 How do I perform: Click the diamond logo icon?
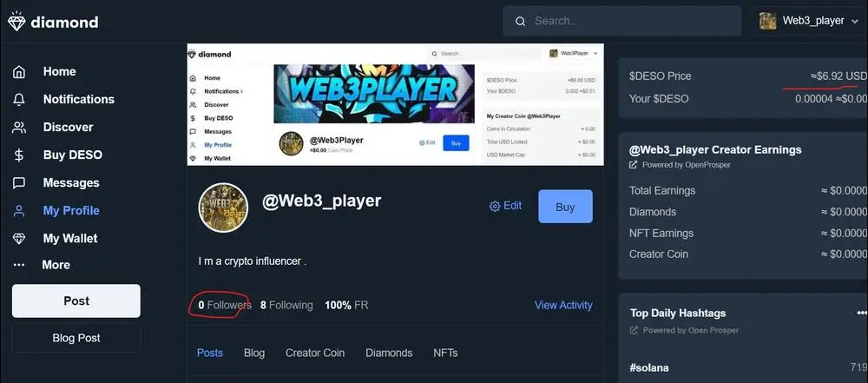pyautogui.click(x=16, y=22)
